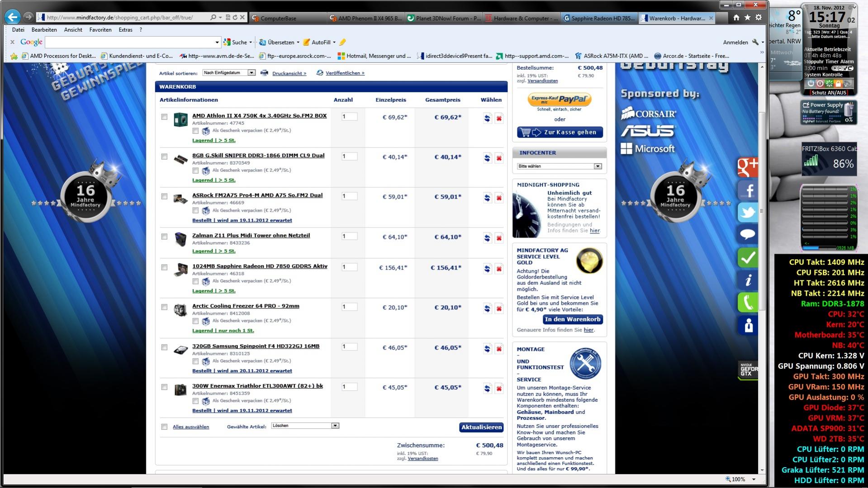Select the Arctic Cooling Freezer row checkbox
This screenshot has width=868, height=488.
pos(164,307)
